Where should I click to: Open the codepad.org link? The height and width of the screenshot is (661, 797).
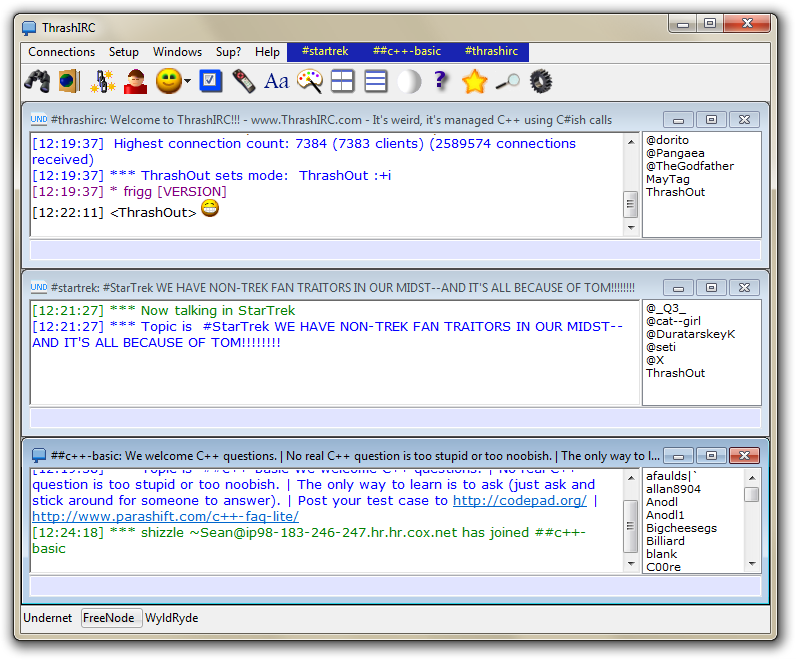(519, 501)
